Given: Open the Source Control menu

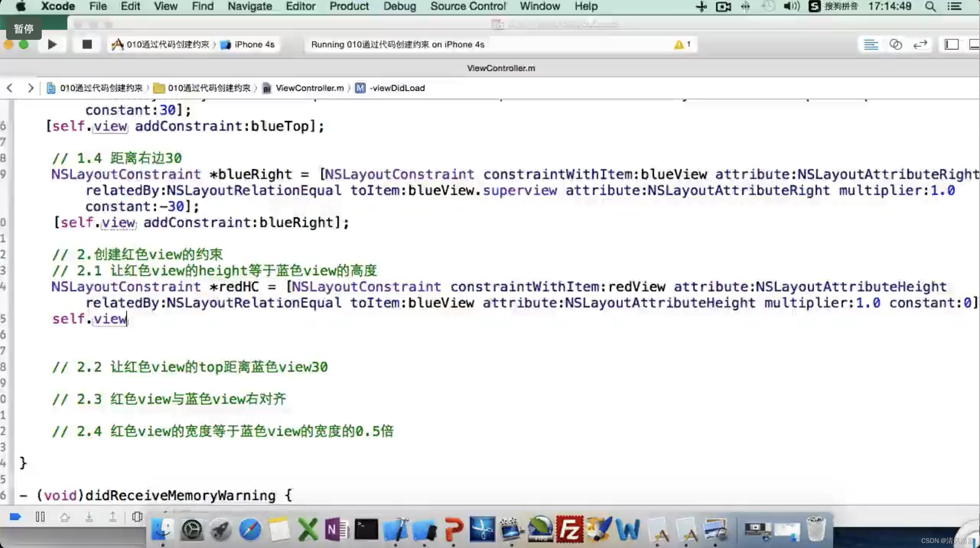Looking at the screenshot, I should point(468,6).
